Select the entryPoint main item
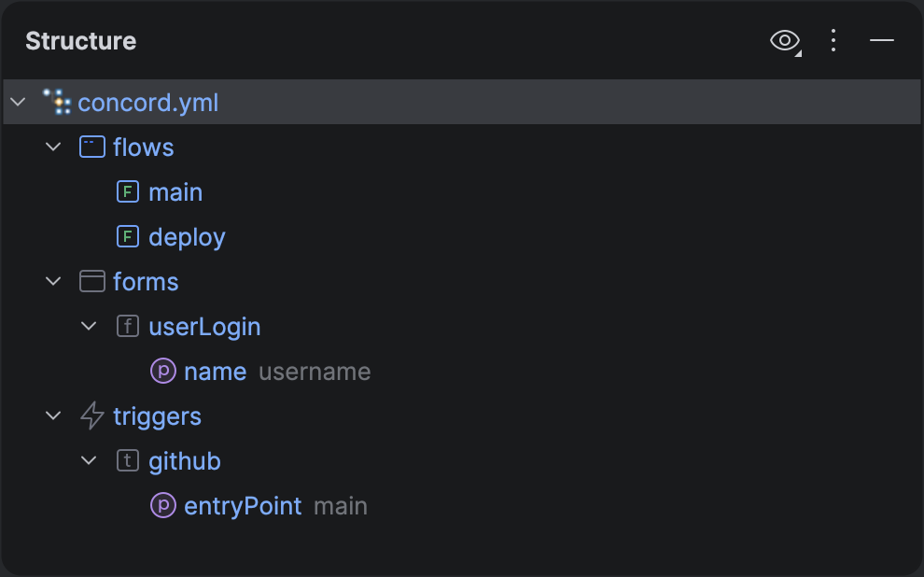Screen dimensions: 924x577 click(x=243, y=506)
